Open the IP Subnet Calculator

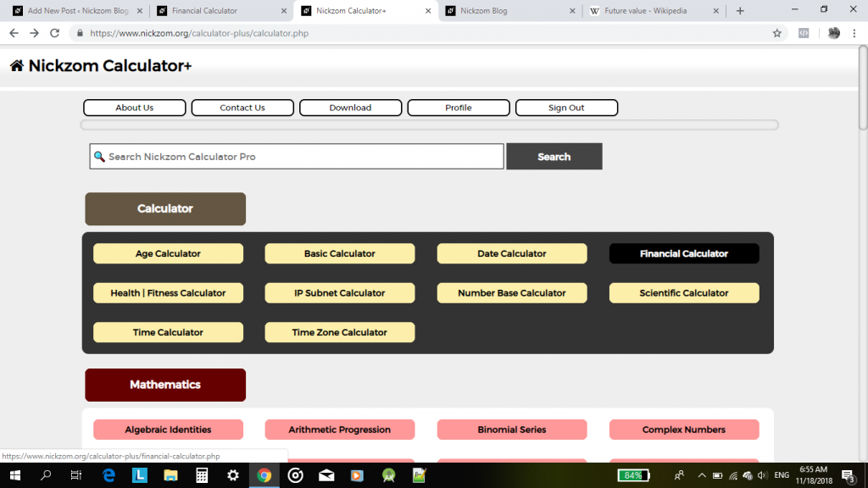click(x=339, y=292)
